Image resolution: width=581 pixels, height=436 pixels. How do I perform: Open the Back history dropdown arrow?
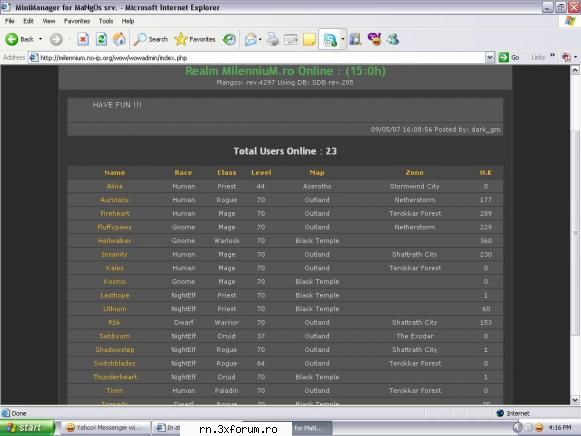pos(40,39)
